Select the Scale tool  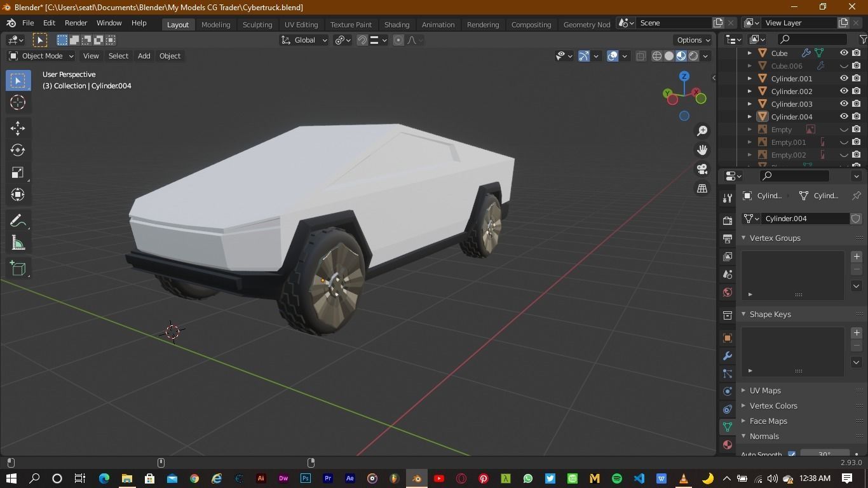[x=18, y=172]
